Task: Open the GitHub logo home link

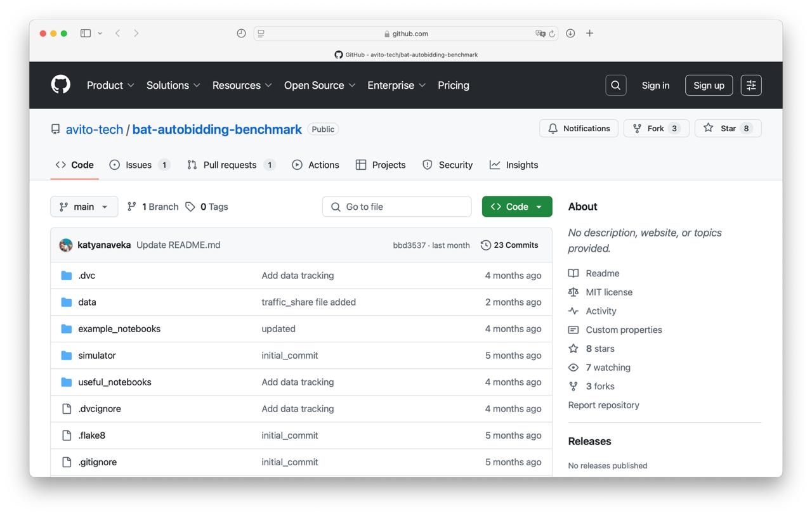Action: pos(61,85)
